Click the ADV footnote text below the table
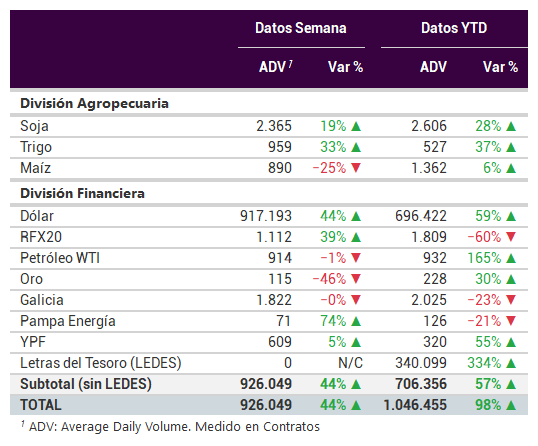This screenshot has width=538, height=446. (171, 426)
